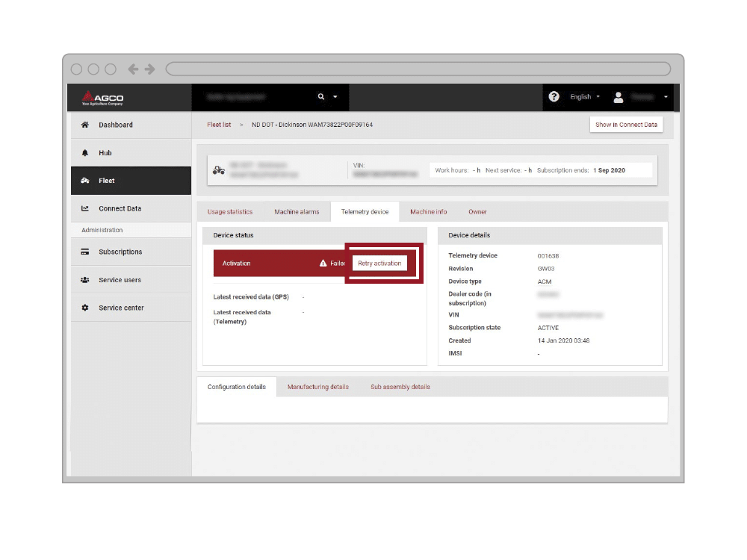Open the help question mark icon
This screenshot has height=560, width=747.
pos(554,96)
